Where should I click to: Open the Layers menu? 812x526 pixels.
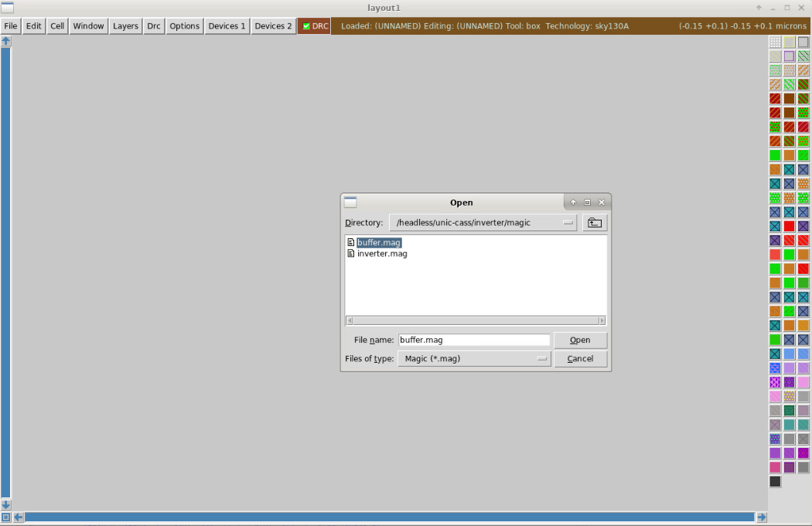coord(125,26)
